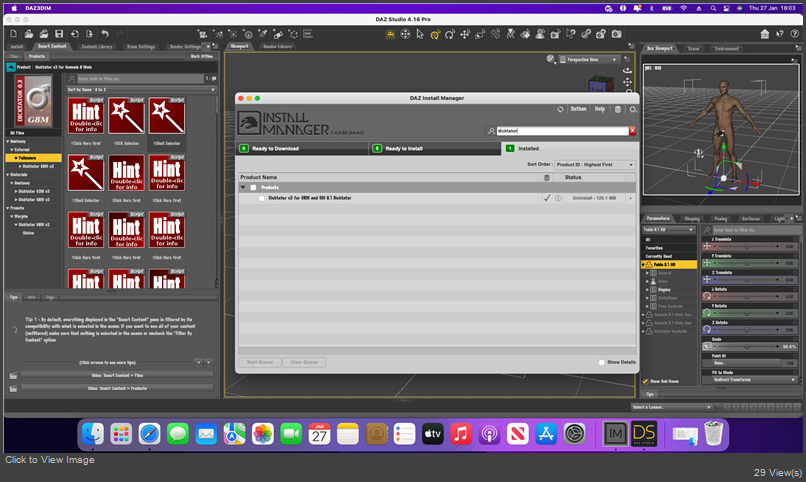806x482 pixels.
Task: Click the Install Manager refresh icon
Action: [560, 109]
